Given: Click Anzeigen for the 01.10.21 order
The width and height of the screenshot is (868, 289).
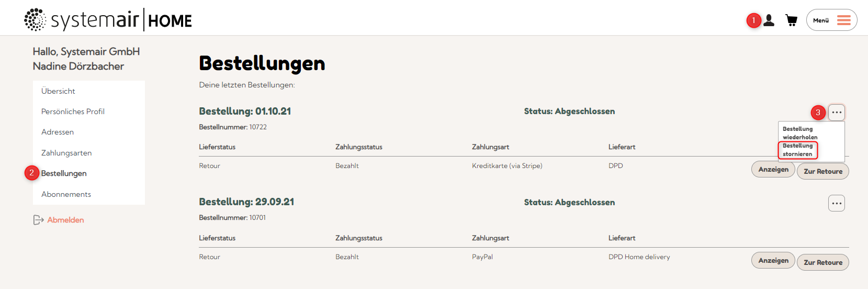Looking at the screenshot, I should (773, 170).
